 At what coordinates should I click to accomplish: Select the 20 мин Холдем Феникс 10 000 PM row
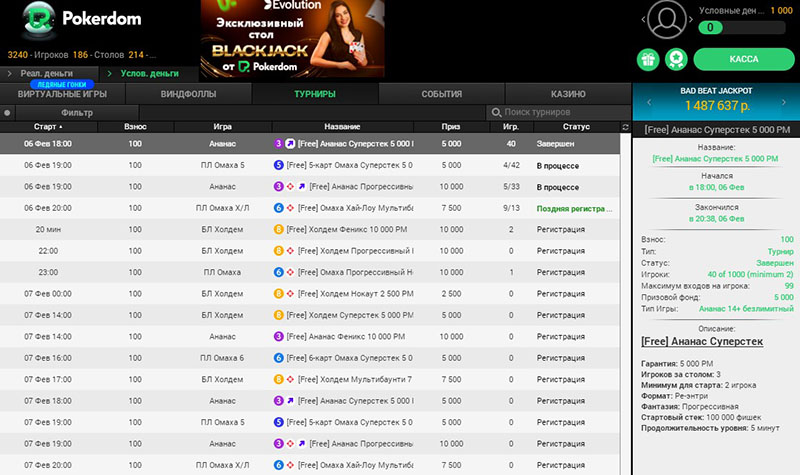pyautogui.click(x=310, y=230)
